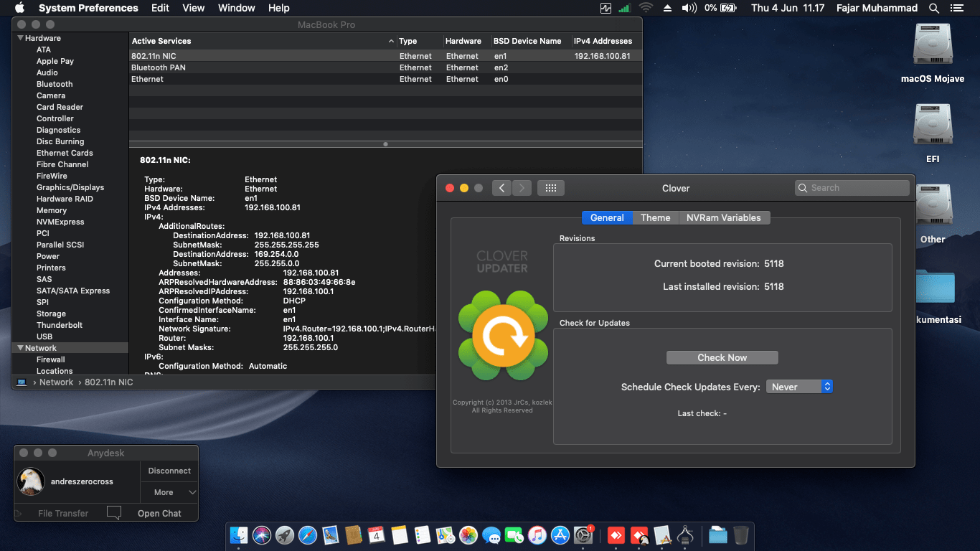Click the Clover Updater logo icon
The image size is (980, 551).
[x=503, y=336]
